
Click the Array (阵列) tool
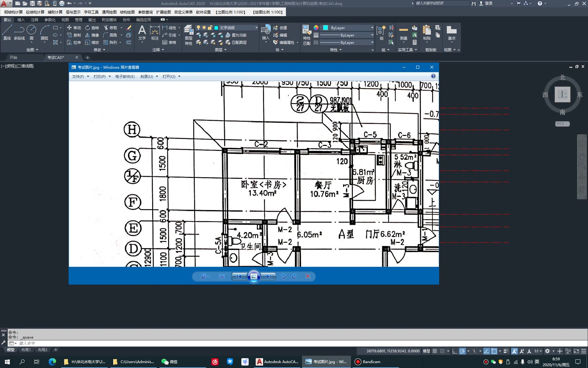(x=110, y=43)
